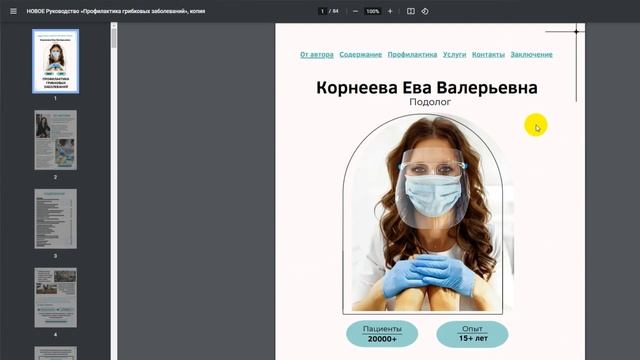Screen dimensions: 640x360
Task: Click the «Опыт 15+ лет» badge
Action: (472, 334)
